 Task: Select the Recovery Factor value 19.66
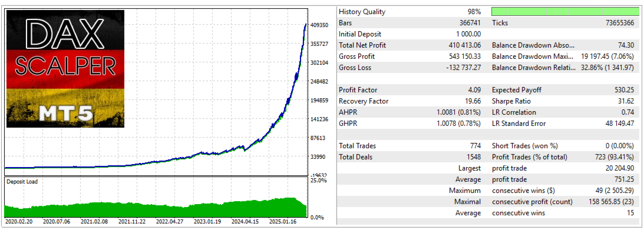[472, 101]
